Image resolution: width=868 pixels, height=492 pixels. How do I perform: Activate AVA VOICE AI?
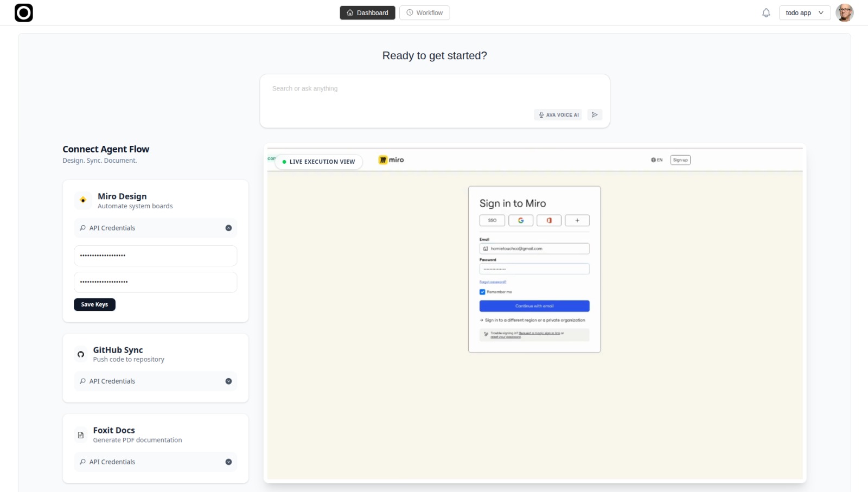[558, 114]
